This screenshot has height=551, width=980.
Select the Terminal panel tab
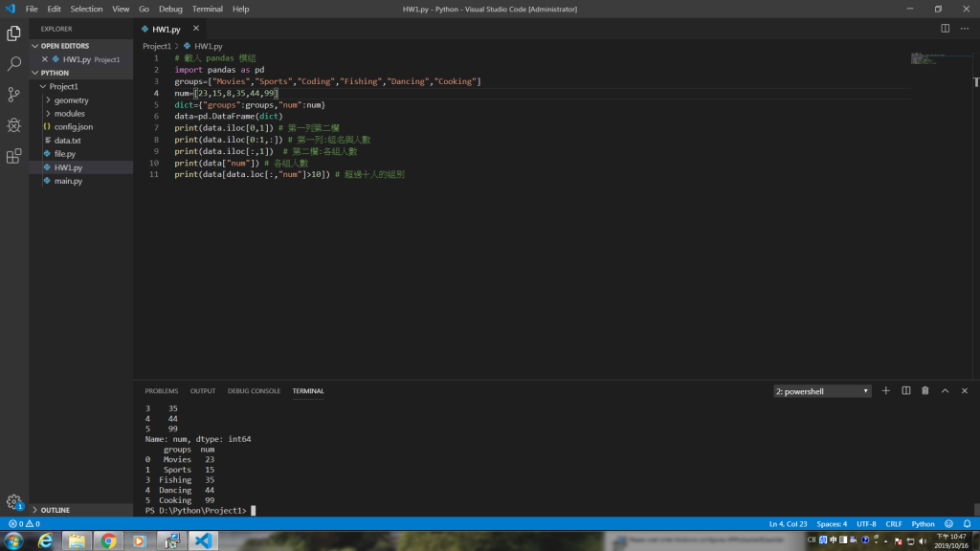(x=308, y=391)
